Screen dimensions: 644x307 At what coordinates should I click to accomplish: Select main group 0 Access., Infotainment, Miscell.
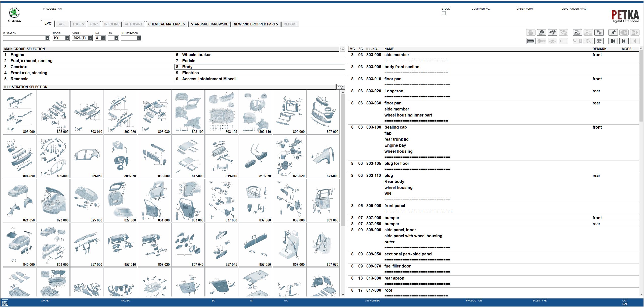coord(260,79)
